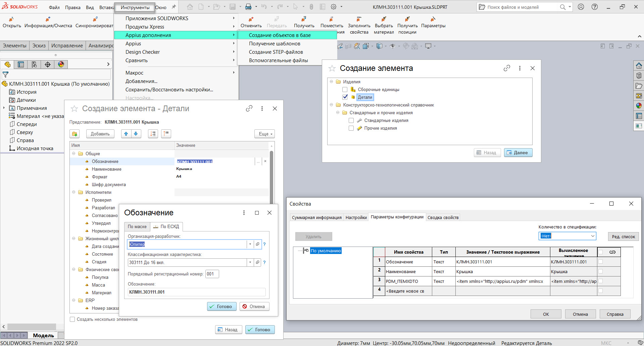This screenshot has width=644, height=346.
Task: Click Отмена in the Обозначение dialog
Action: 254,306
